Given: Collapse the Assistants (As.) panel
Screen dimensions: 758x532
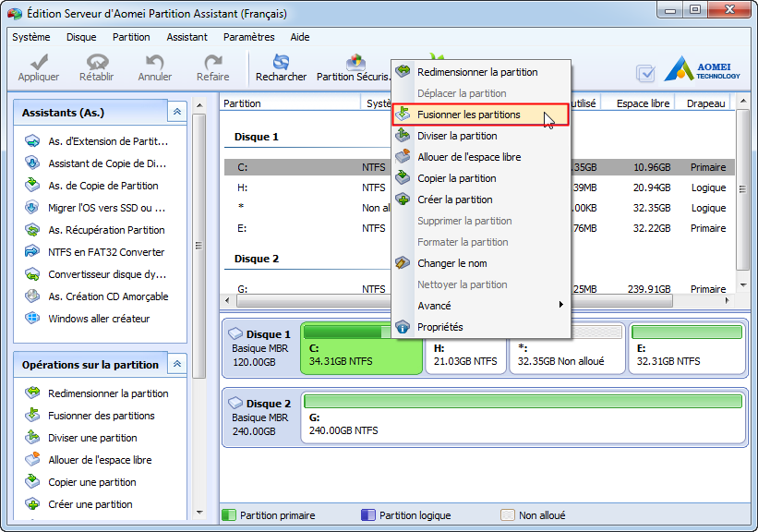Looking at the screenshot, I should [x=177, y=112].
